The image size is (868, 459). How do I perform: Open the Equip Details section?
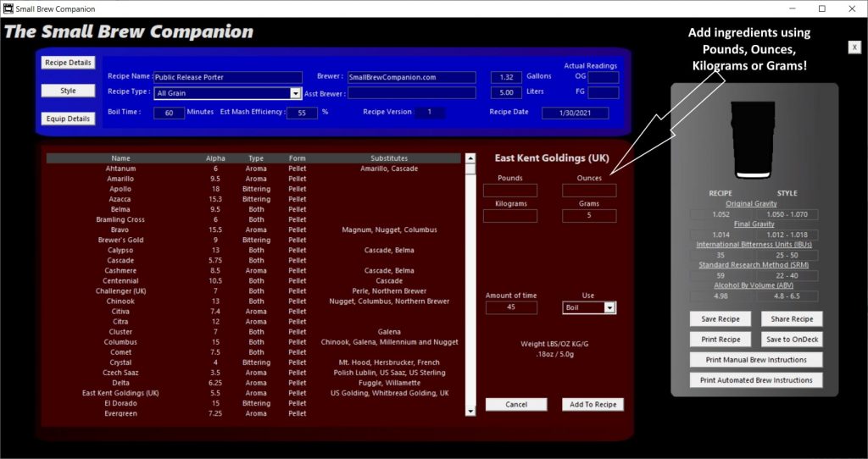[68, 119]
